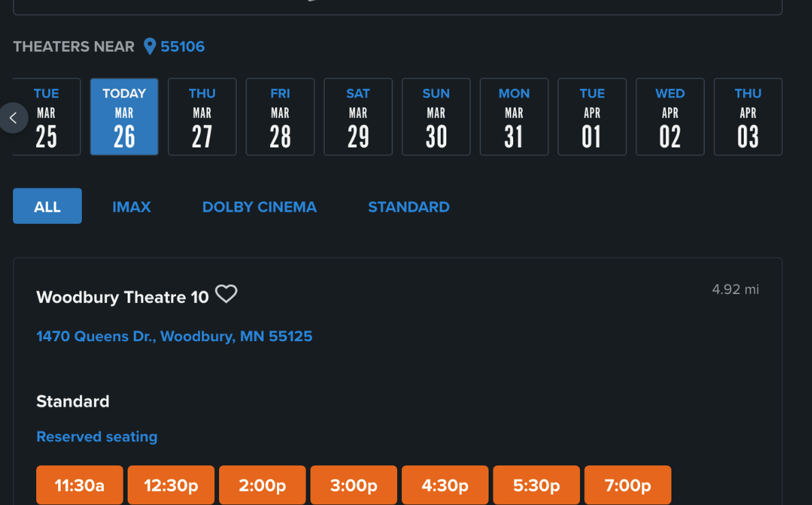Image resolution: width=812 pixels, height=505 pixels.
Task: Switch to the DOLBY CINEMA filter
Action: pos(259,207)
